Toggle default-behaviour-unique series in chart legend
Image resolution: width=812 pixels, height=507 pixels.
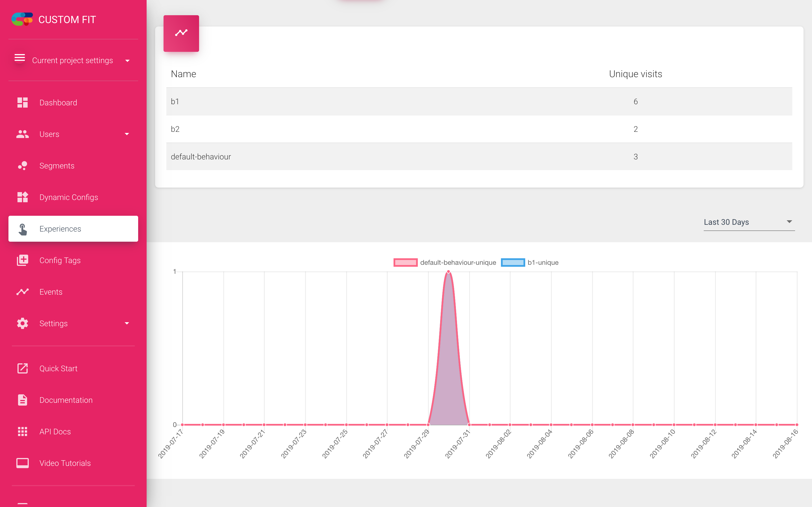445,263
